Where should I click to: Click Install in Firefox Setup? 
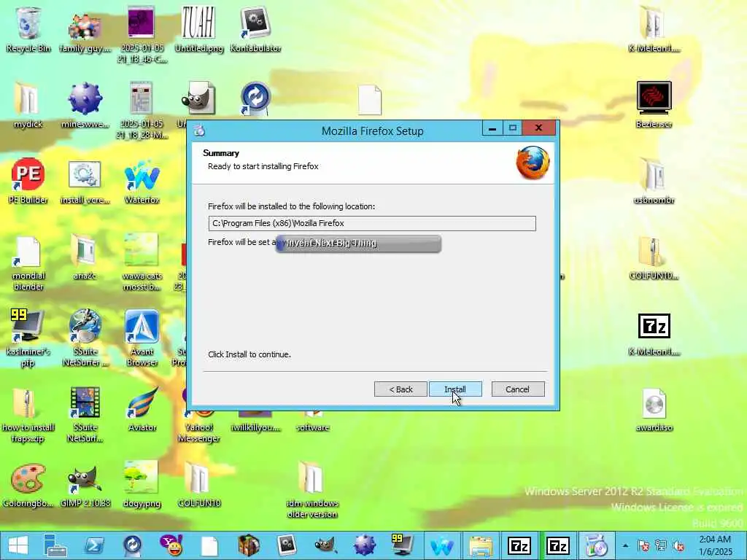tap(455, 389)
